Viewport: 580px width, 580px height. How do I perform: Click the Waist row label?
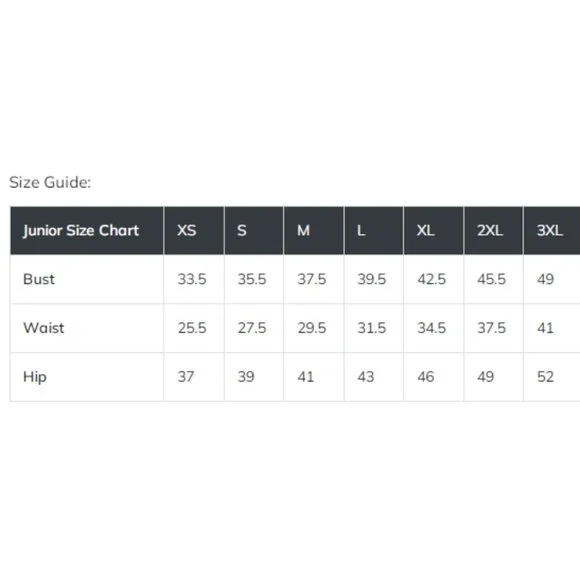pos(43,328)
